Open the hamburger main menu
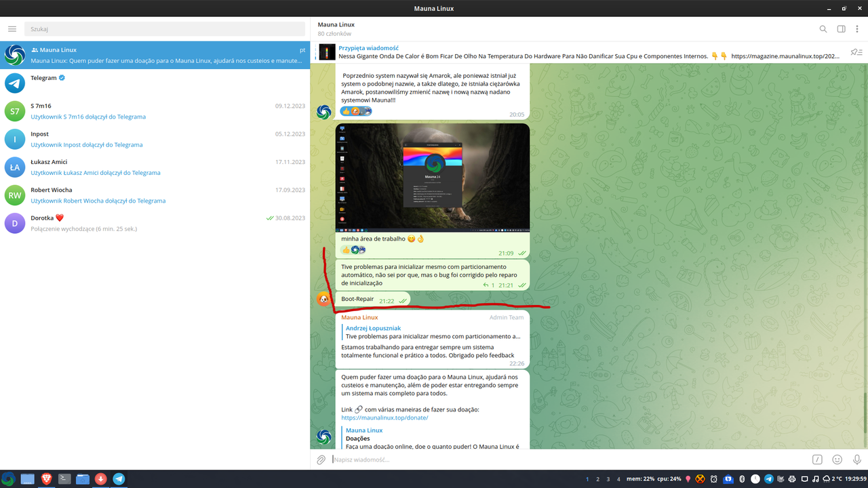This screenshot has height=488, width=868. coord(12,29)
